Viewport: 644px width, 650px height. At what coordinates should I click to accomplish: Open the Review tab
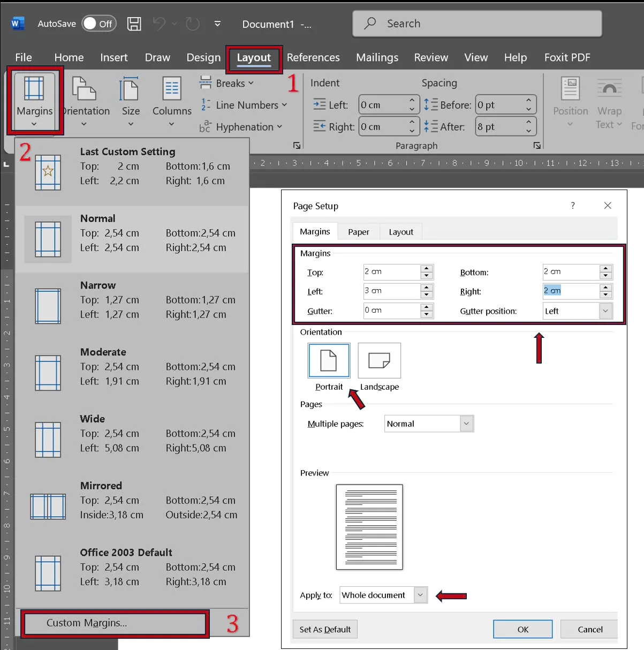[431, 57]
